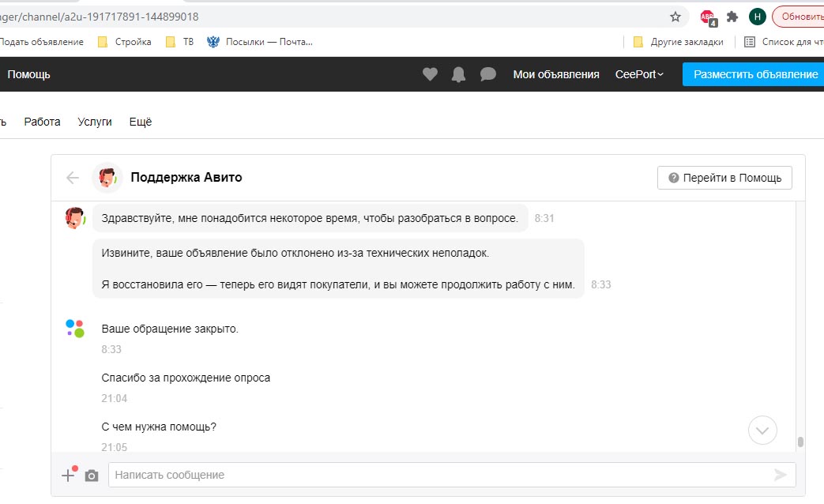
Task: Open the browser extensions puzzle icon
Action: 732,17
